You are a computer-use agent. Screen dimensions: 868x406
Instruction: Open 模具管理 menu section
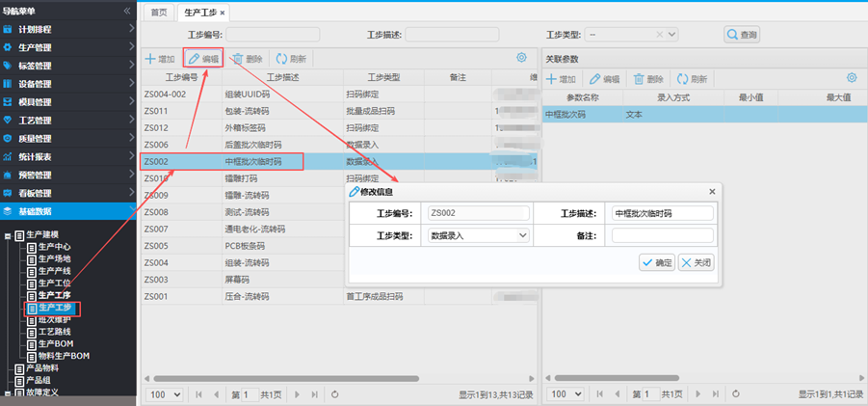click(68, 102)
